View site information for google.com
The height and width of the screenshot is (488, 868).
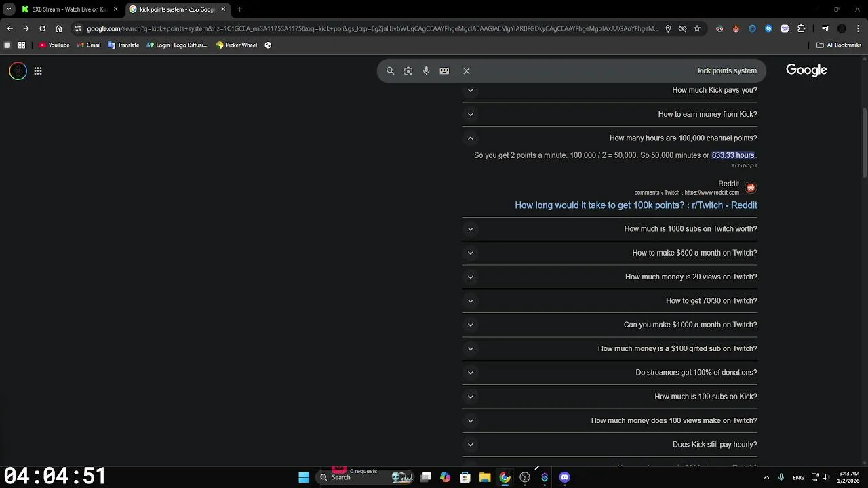click(x=79, y=28)
